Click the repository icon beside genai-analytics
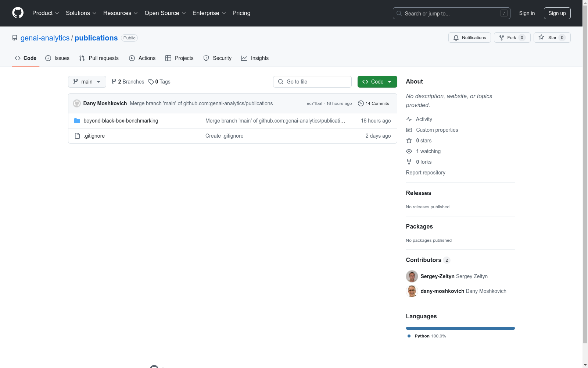The image size is (588, 368). (15, 38)
